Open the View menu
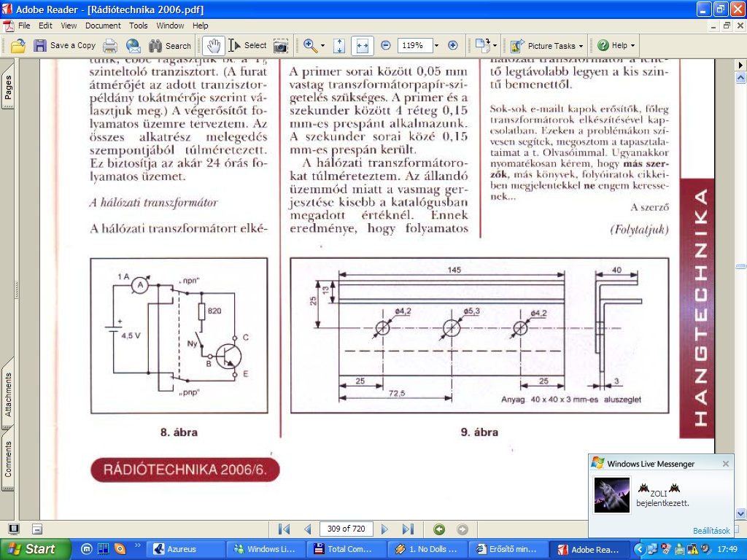The image size is (747, 560). tap(69, 26)
